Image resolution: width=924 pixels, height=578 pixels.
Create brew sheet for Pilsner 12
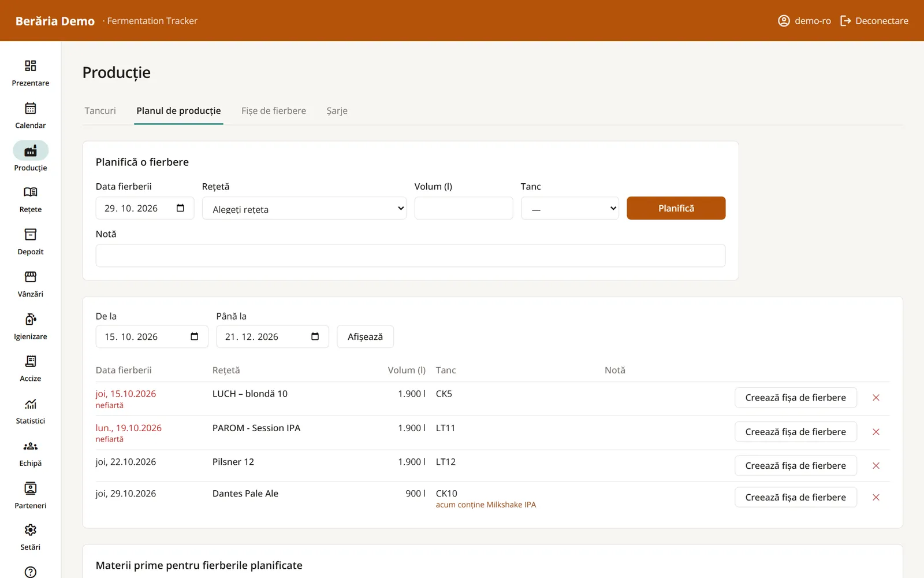pyautogui.click(x=796, y=466)
